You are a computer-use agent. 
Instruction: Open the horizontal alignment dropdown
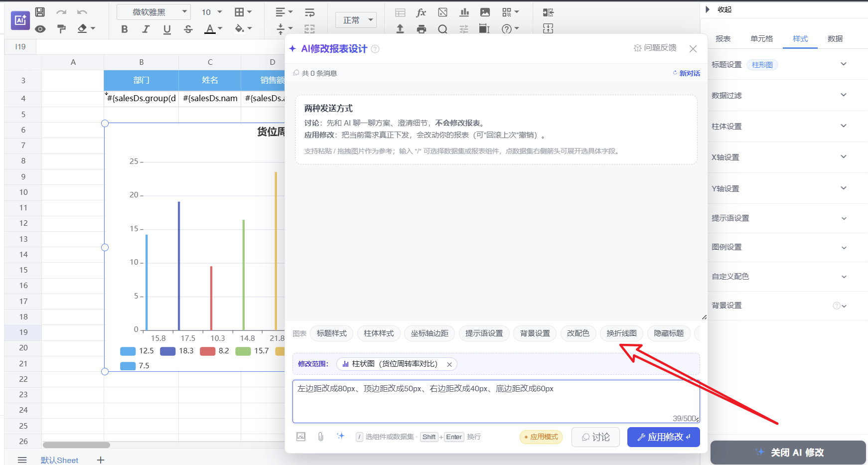(x=284, y=12)
